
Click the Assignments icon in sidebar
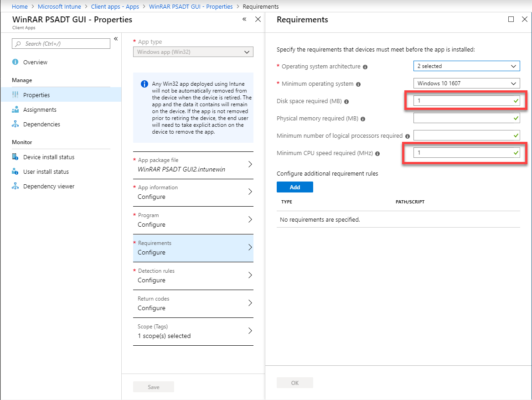pos(15,110)
